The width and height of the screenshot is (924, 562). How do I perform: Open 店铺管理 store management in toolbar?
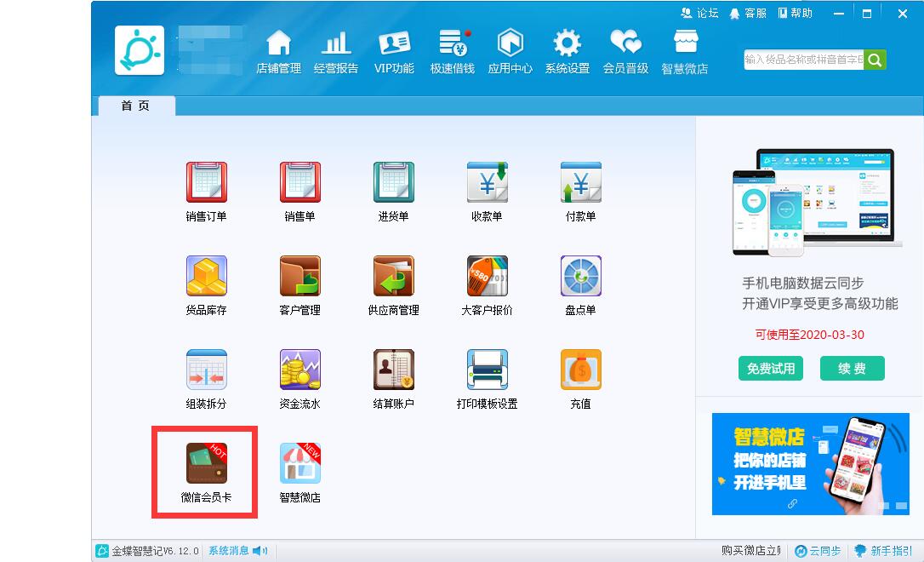279,52
